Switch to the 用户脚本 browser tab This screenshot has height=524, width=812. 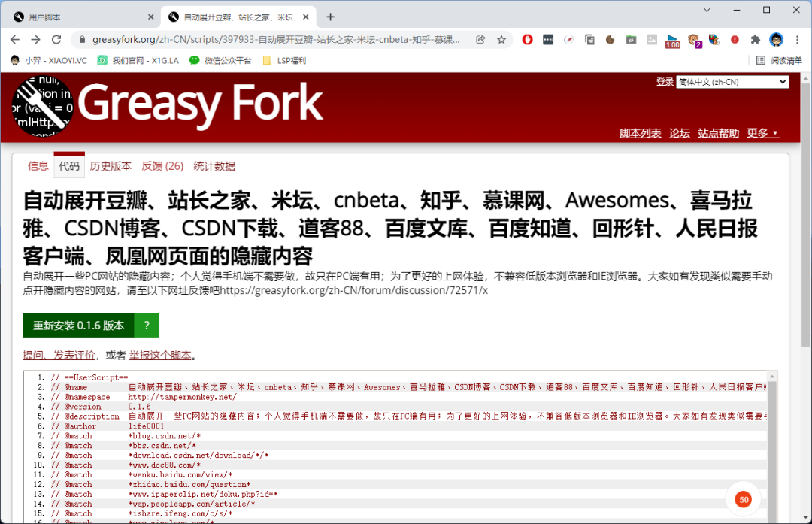tap(84, 17)
